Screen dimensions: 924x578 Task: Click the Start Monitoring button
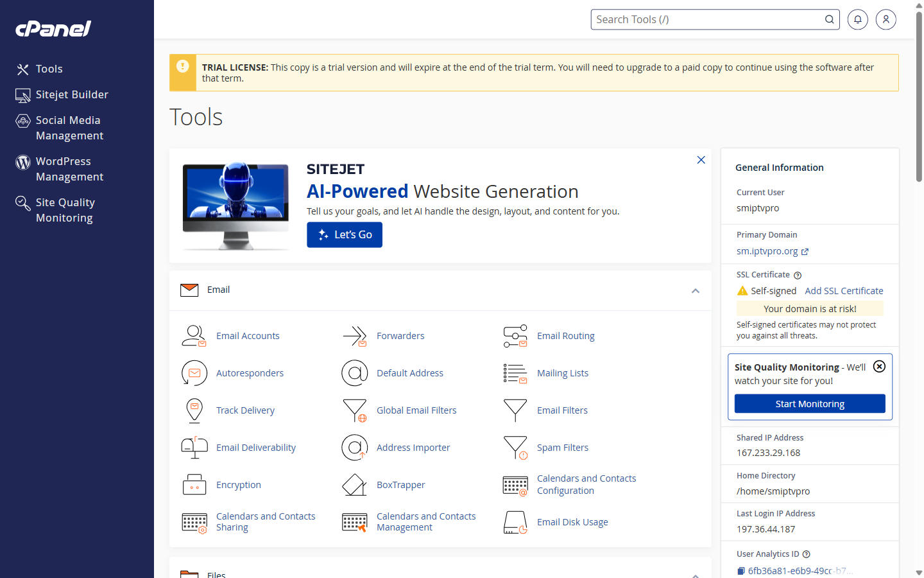coord(810,404)
